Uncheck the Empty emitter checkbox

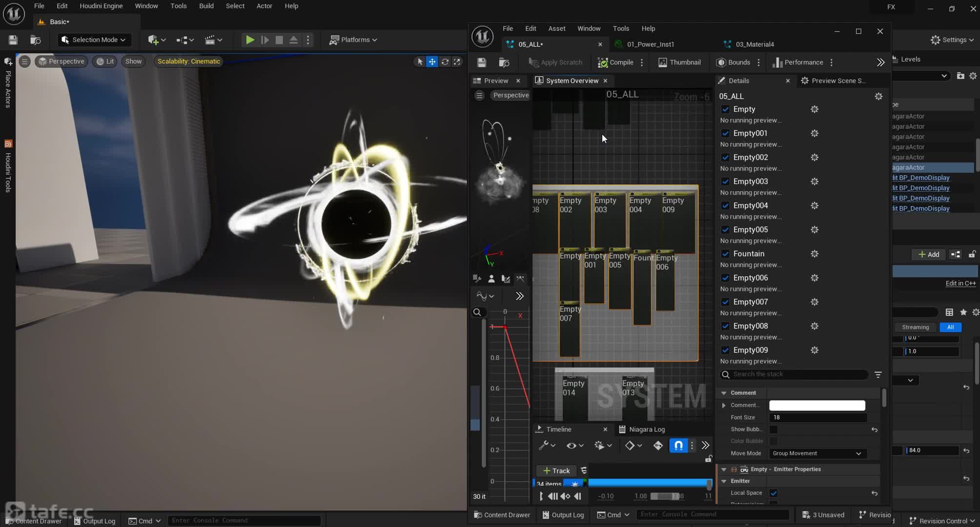(725, 109)
